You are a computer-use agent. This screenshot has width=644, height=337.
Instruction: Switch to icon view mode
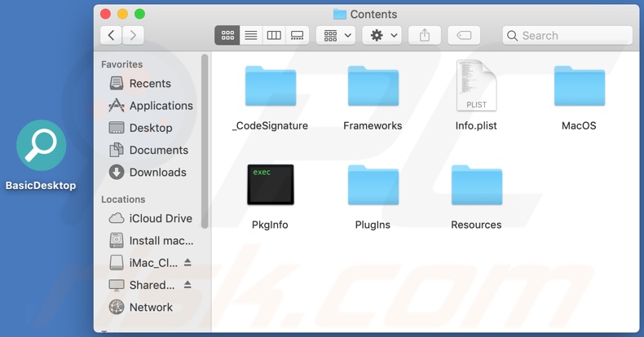227,36
